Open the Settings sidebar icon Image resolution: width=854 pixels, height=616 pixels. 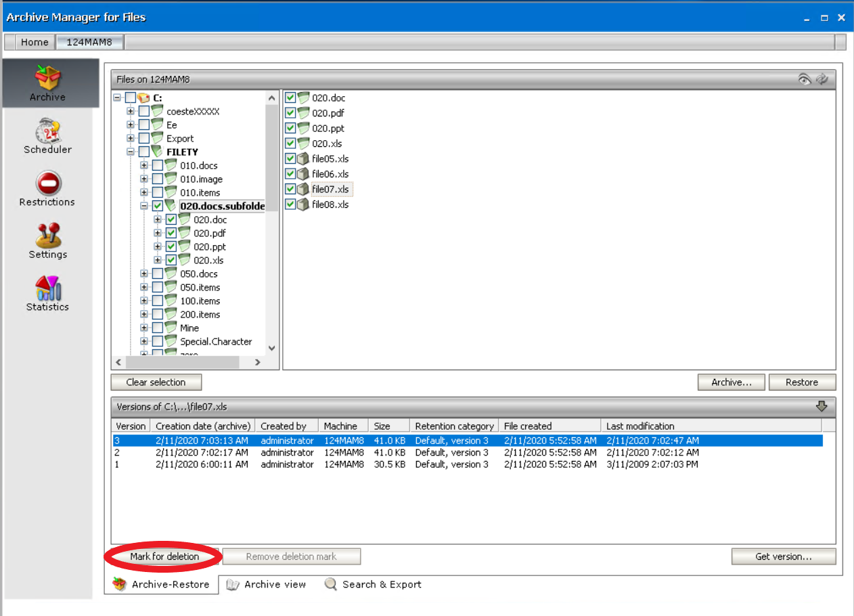(x=47, y=235)
